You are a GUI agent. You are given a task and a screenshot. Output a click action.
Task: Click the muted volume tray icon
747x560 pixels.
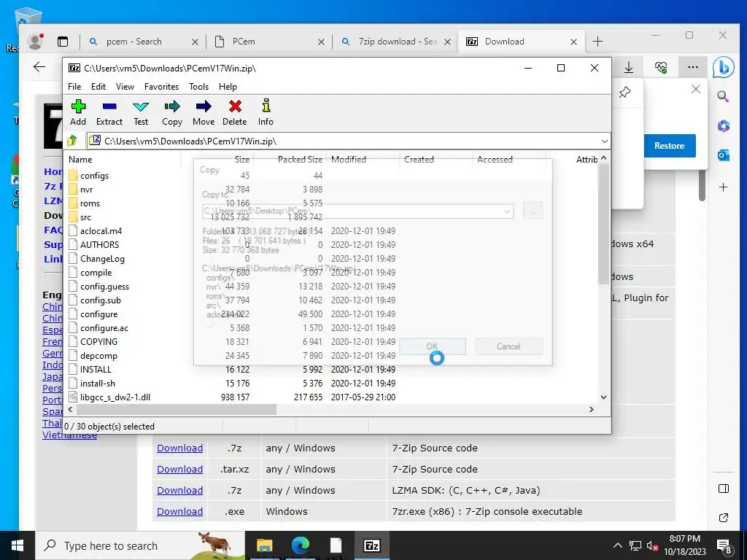tap(652, 545)
